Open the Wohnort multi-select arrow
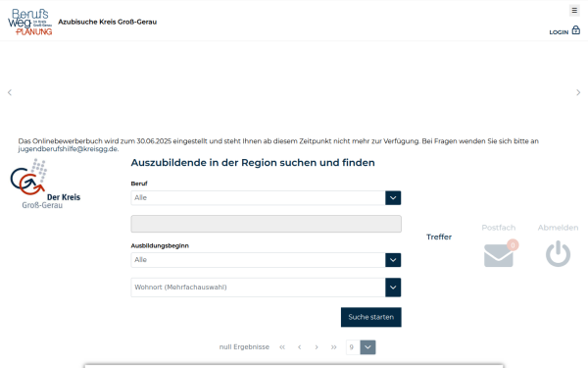588x368 pixels. 393,288
